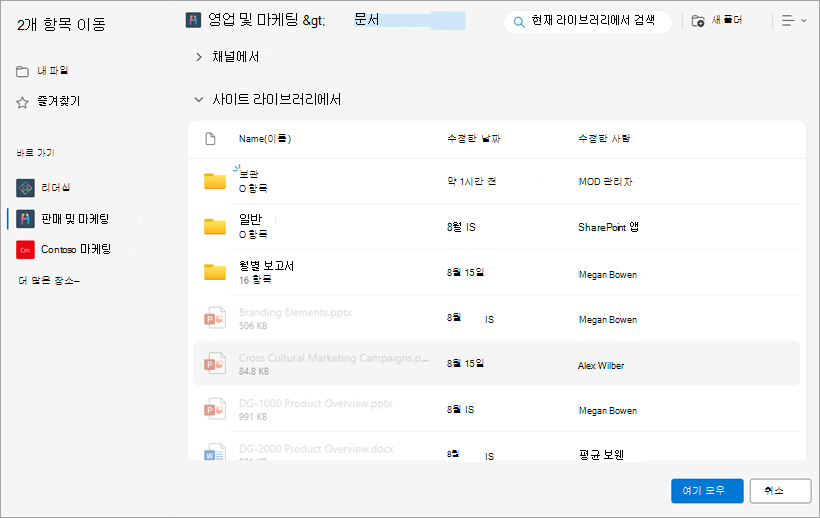Image resolution: width=820 pixels, height=518 pixels.
Task: Click the 문서 breadcrumb
Action: 366,20
